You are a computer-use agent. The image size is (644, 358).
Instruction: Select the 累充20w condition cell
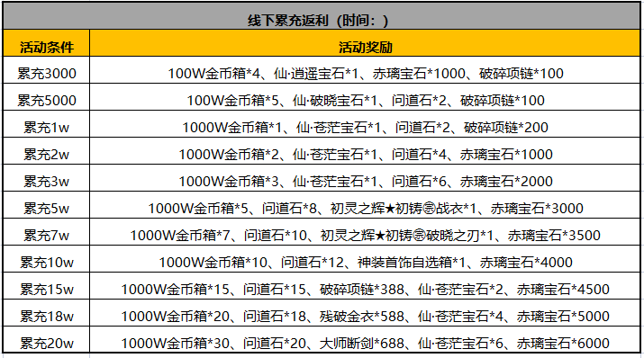coord(47,340)
